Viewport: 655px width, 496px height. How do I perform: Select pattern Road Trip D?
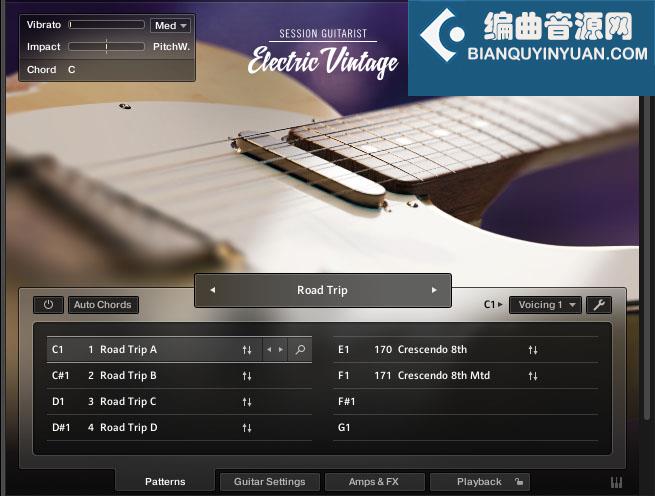coord(179,427)
